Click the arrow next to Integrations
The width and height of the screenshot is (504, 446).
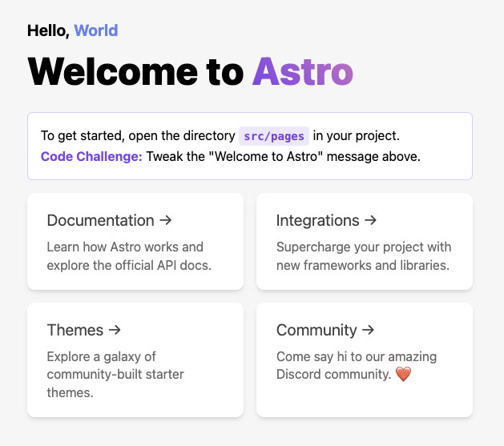point(371,220)
